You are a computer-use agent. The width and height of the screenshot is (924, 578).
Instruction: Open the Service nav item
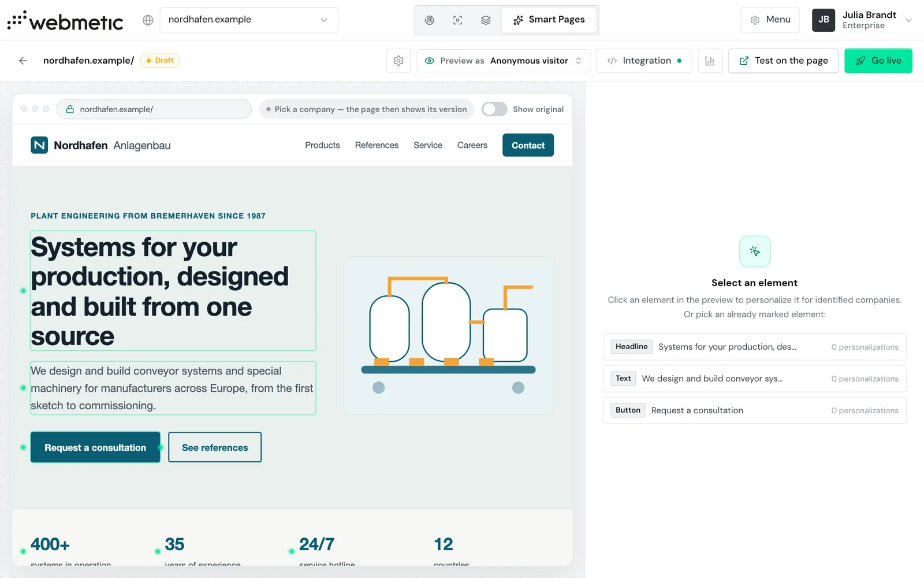[x=428, y=145]
